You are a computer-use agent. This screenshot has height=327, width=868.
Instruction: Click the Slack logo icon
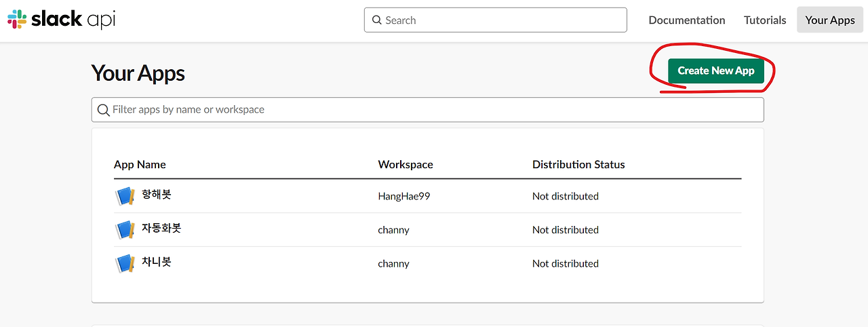[x=18, y=20]
